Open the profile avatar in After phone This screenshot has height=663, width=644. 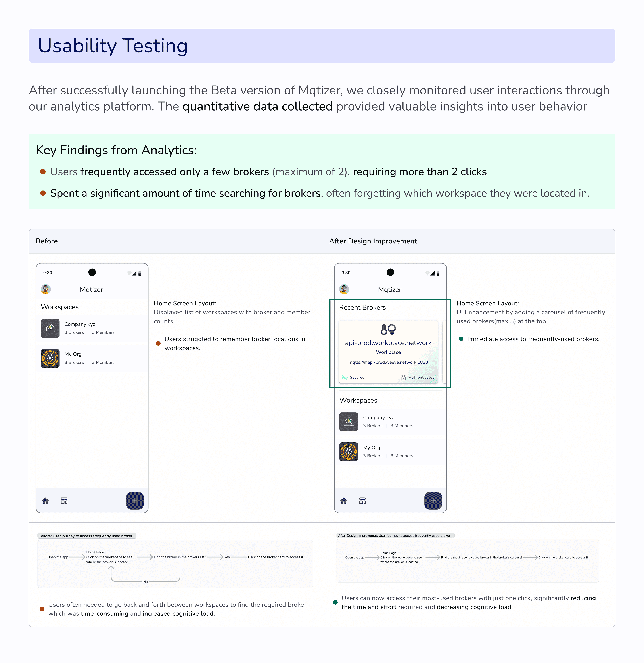pyautogui.click(x=344, y=289)
